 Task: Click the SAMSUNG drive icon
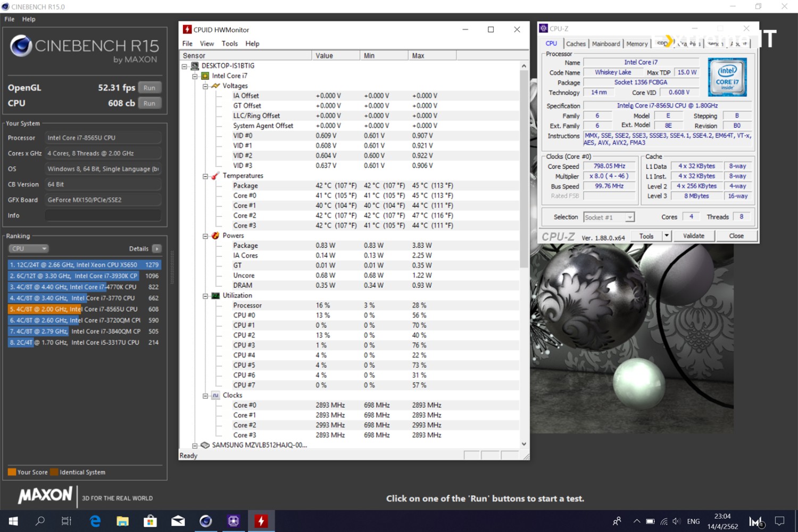pyautogui.click(x=205, y=445)
